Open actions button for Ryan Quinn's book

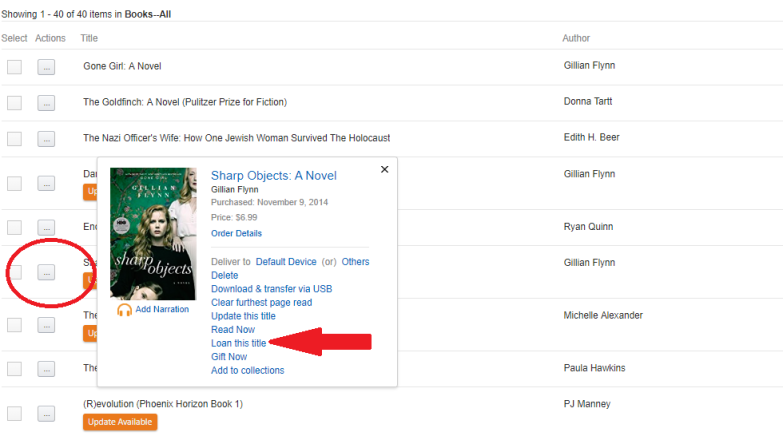[46, 227]
